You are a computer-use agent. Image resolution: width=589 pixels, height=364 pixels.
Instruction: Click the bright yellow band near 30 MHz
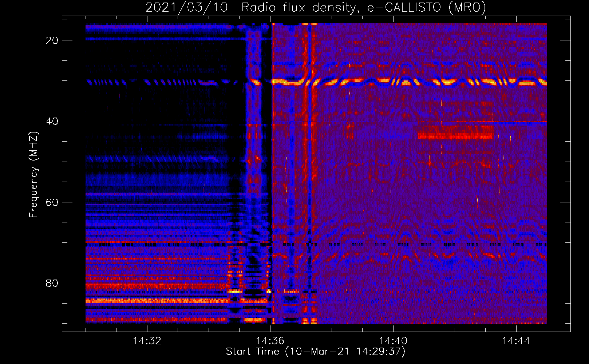409,82
